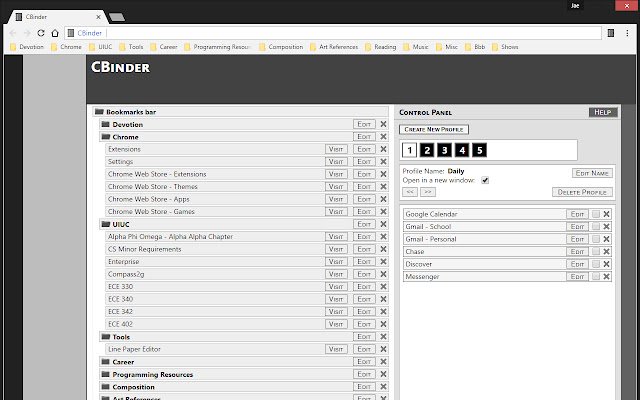
Task: Delete Compass2g bookmark using X icon
Action: pyautogui.click(x=383, y=274)
